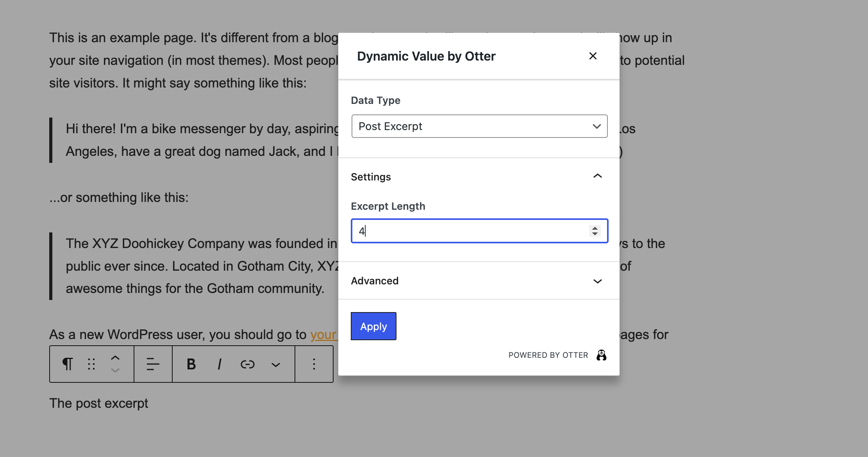This screenshot has height=457, width=868.
Task: Close the Dynamic Value by Otter dialog
Action: point(593,56)
